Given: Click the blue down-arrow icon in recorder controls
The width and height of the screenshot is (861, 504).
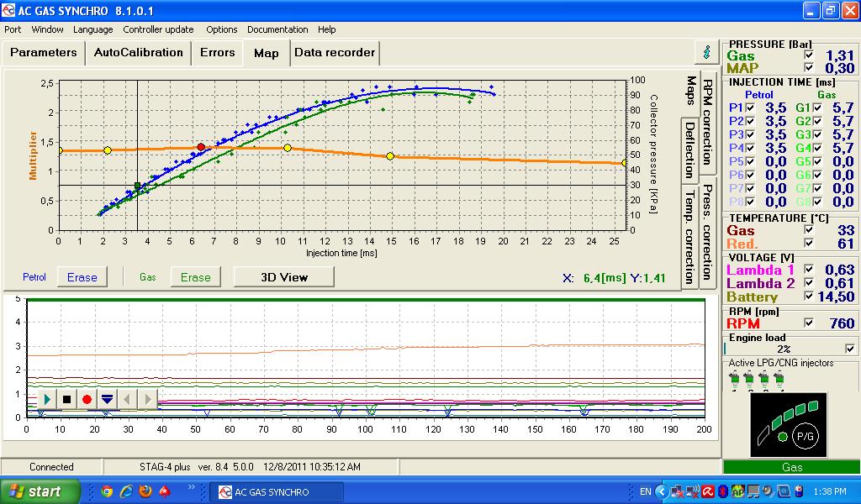Looking at the screenshot, I should coord(107,399).
